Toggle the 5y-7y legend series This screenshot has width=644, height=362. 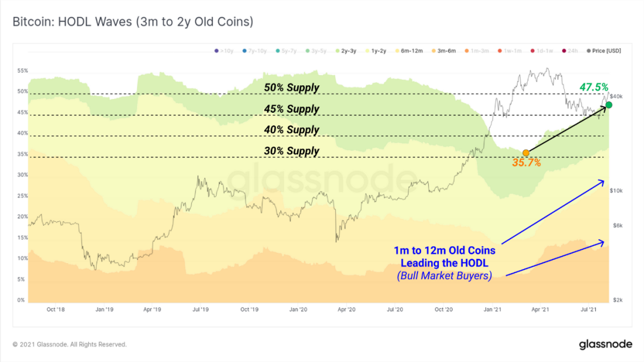click(x=286, y=51)
